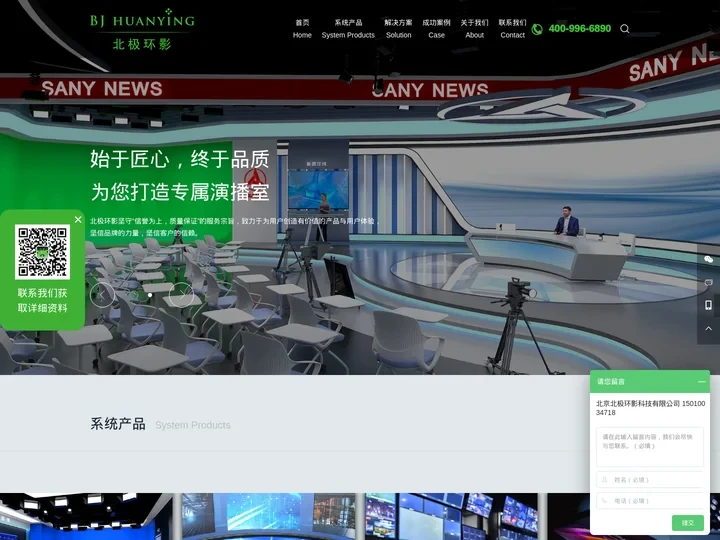Screen dimensions: 720x540
Task: Click back-to-top chevron in right sidebar
Action: click(x=709, y=328)
